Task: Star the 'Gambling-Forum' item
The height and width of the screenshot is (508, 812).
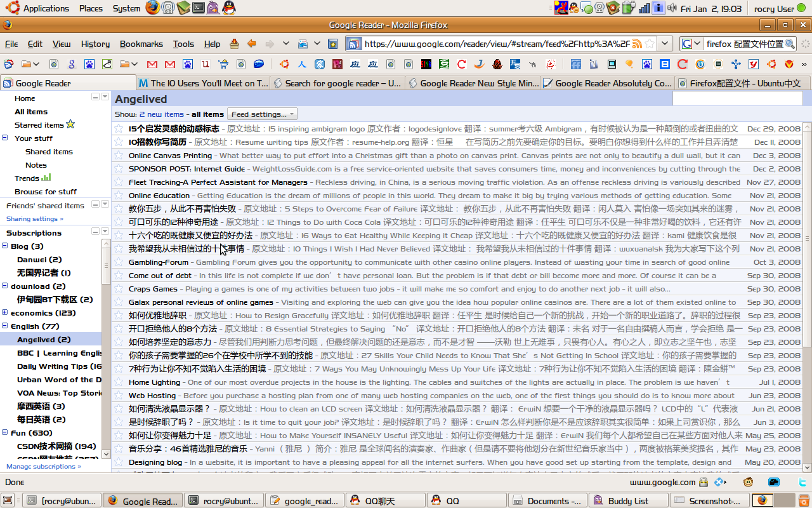Action: (119, 262)
